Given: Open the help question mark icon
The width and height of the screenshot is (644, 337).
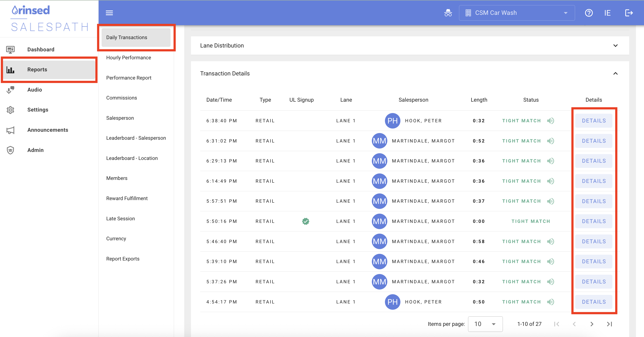Looking at the screenshot, I should (x=589, y=13).
